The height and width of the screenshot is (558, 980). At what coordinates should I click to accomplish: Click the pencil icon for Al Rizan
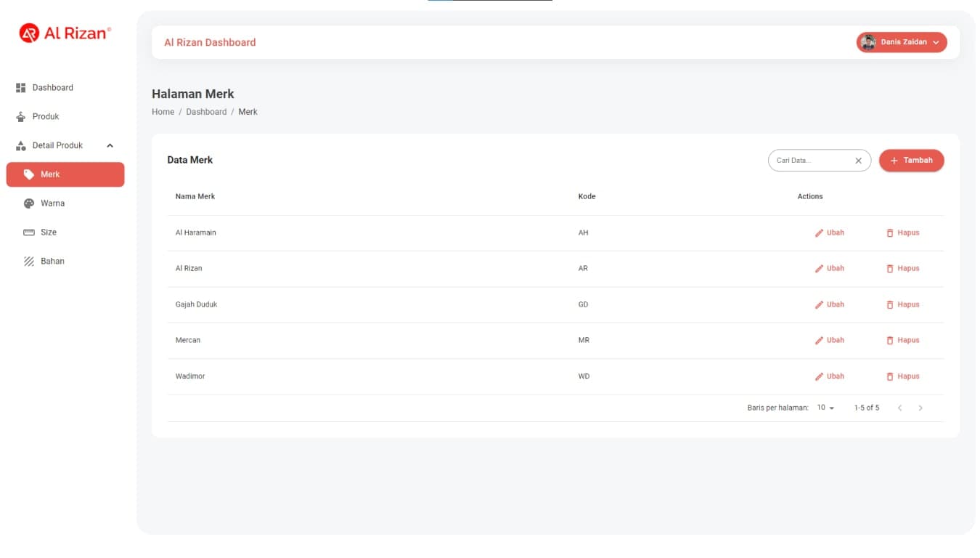819,269
